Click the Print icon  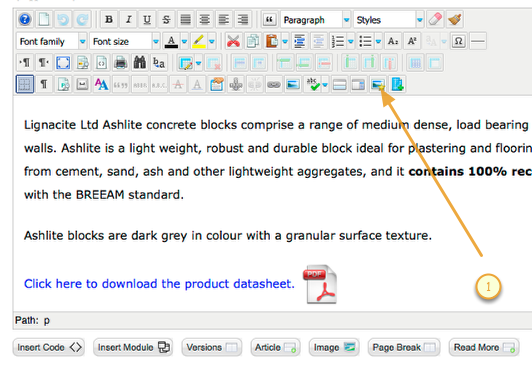(121, 63)
